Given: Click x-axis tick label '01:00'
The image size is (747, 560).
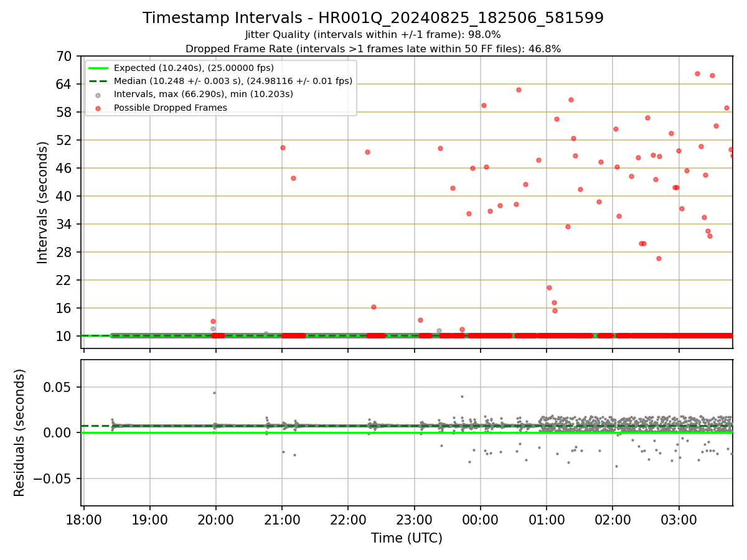Looking at the screenshot, I should tap(547, 519).
